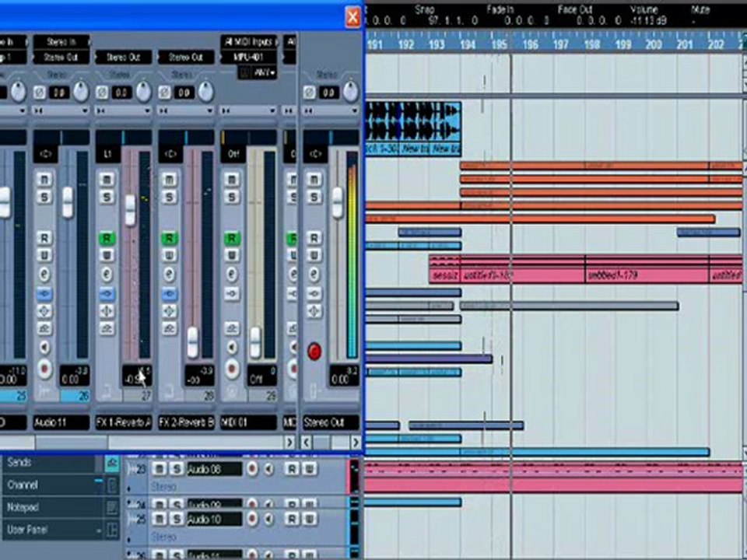Solo the Audio 08 track in list
The height and width of the screenshot is (560, 747).
(x=177, y=469)
